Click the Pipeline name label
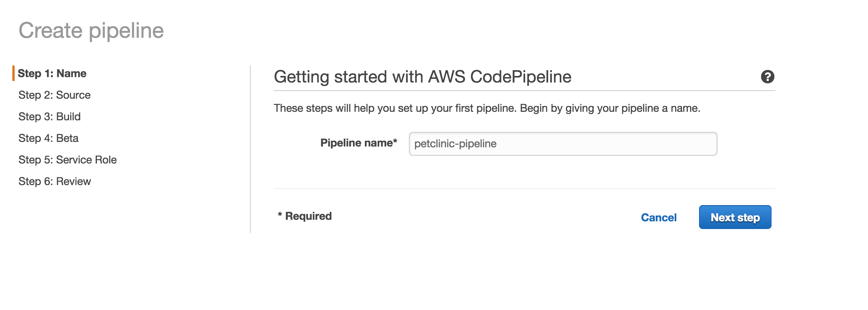 [x=356, y=143]
